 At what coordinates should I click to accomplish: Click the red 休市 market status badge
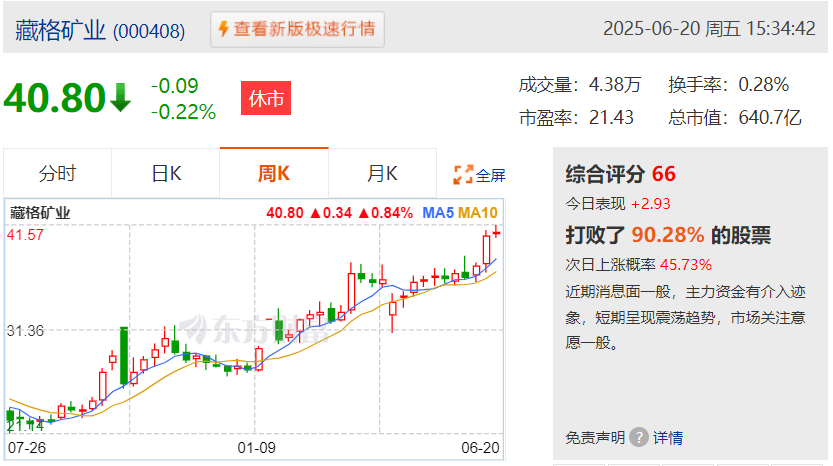tap(266, 98)
